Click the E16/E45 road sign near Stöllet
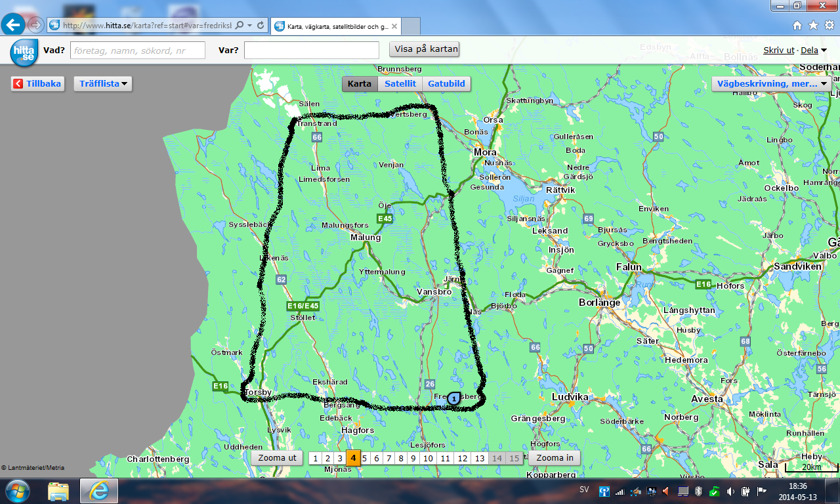The height and width of the screenshot is (504, 840). [x=303, y=306]
